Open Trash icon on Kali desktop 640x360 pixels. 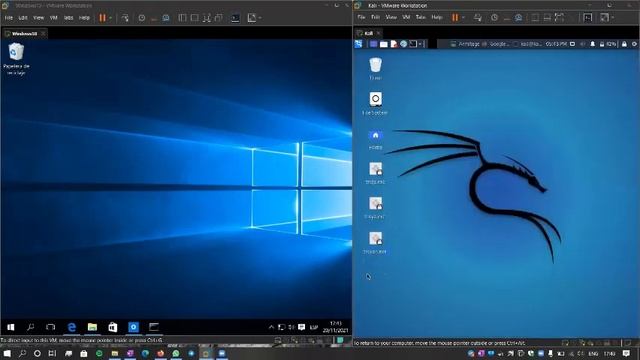click(375, 69)
